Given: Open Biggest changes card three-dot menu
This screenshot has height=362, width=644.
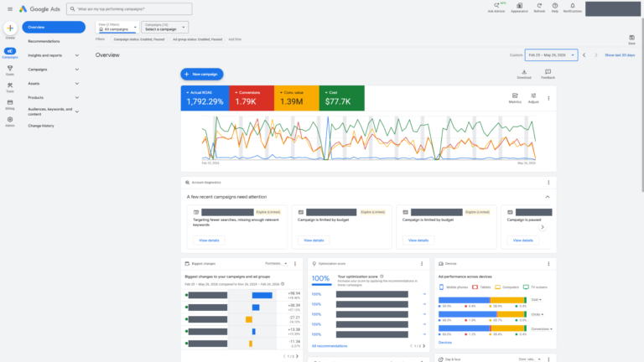Looking at the screenshot, I should coord(295,264).
